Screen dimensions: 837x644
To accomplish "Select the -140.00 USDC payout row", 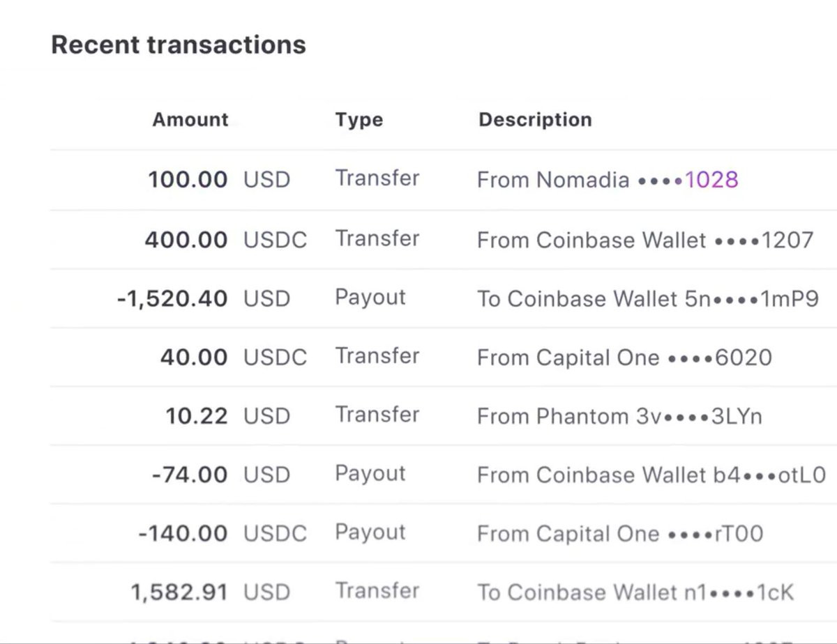I will coord(444,533).
